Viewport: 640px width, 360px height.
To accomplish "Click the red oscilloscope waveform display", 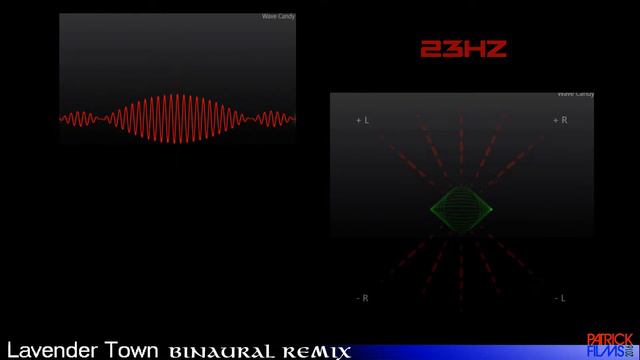I will (178, 119).
